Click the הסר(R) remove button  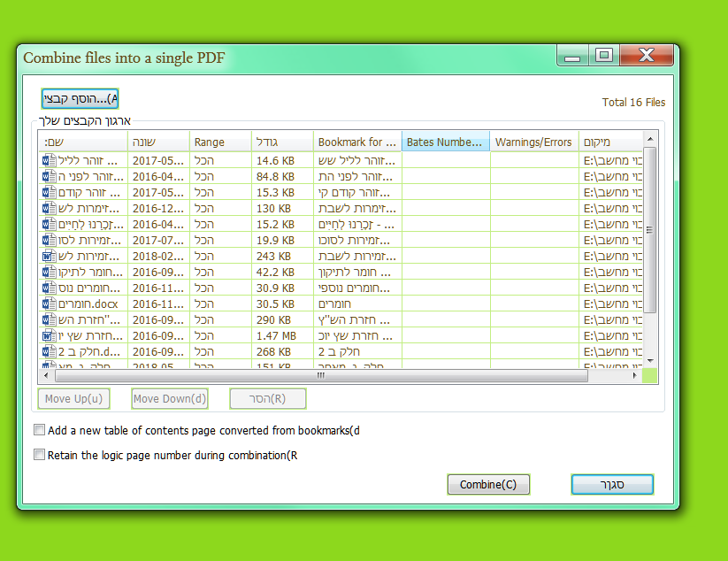(268, 398)
